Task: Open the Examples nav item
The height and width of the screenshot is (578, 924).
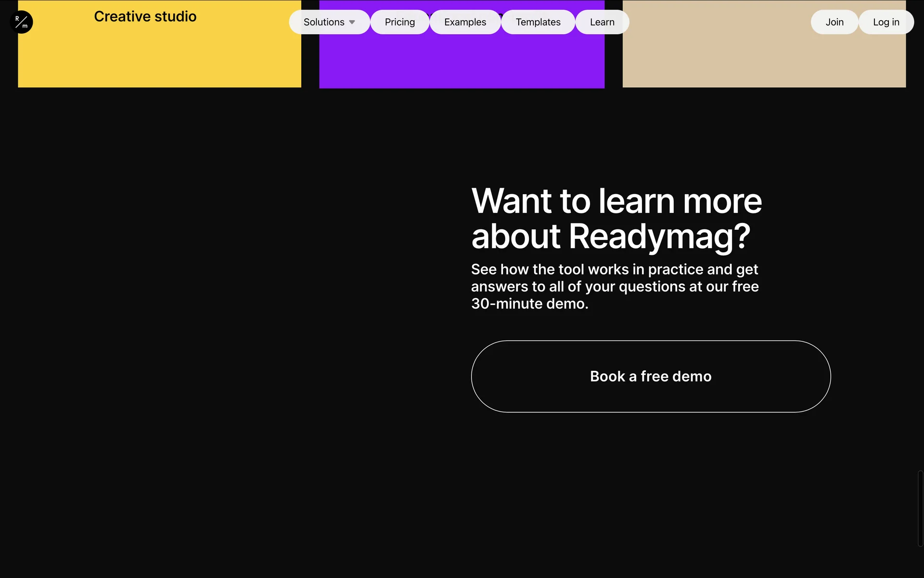Action: pyautogui.click(x=465, y=22)
